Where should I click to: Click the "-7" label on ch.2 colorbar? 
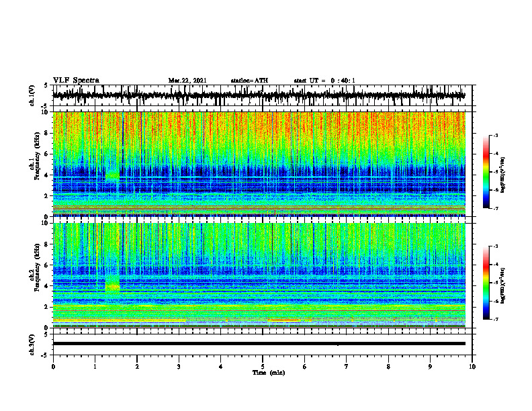495,319
